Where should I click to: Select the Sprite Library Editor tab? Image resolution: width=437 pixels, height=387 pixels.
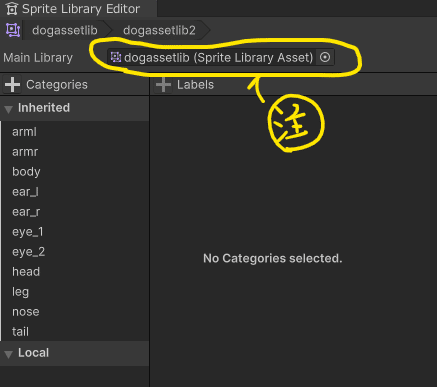pyautogui.click(x=78, y=9)
